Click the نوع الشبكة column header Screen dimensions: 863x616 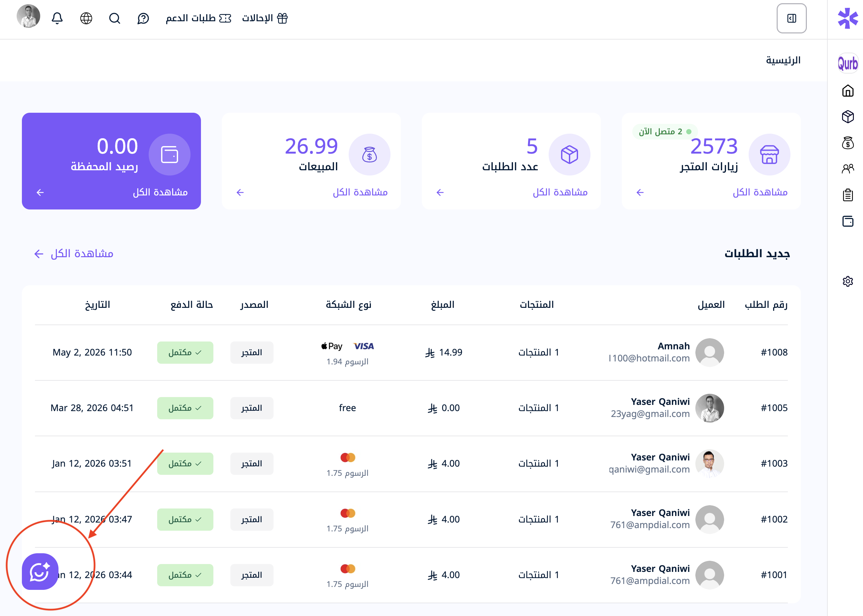(348, 305)
